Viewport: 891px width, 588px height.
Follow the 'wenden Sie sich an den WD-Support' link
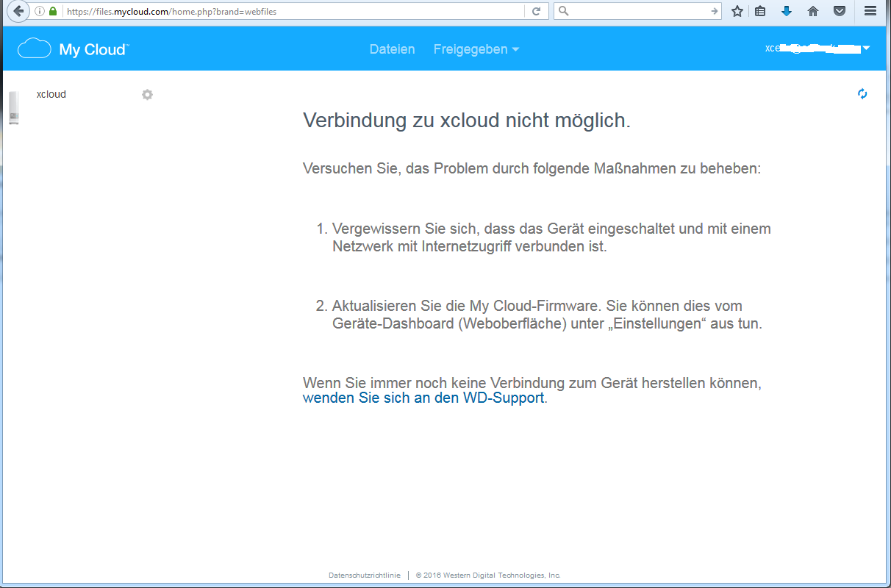tap(423, 398)
